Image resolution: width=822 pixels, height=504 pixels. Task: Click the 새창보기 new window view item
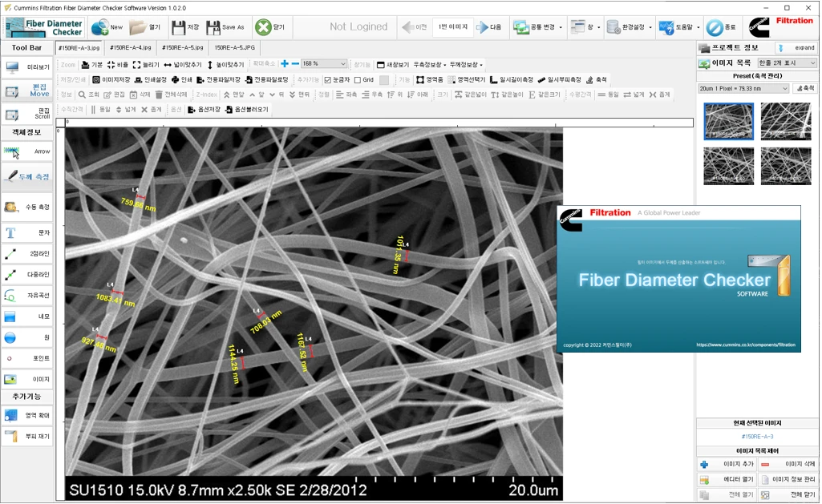(393, 64)
